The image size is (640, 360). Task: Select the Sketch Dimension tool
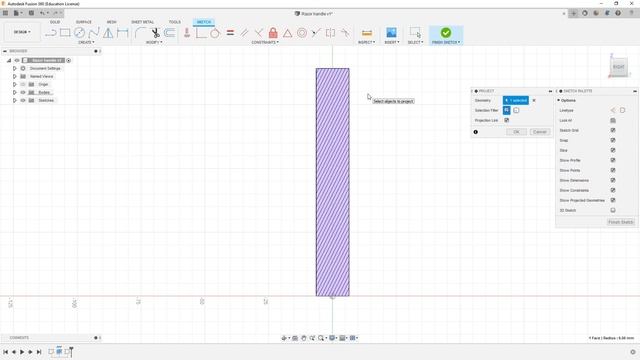[122, 33]
